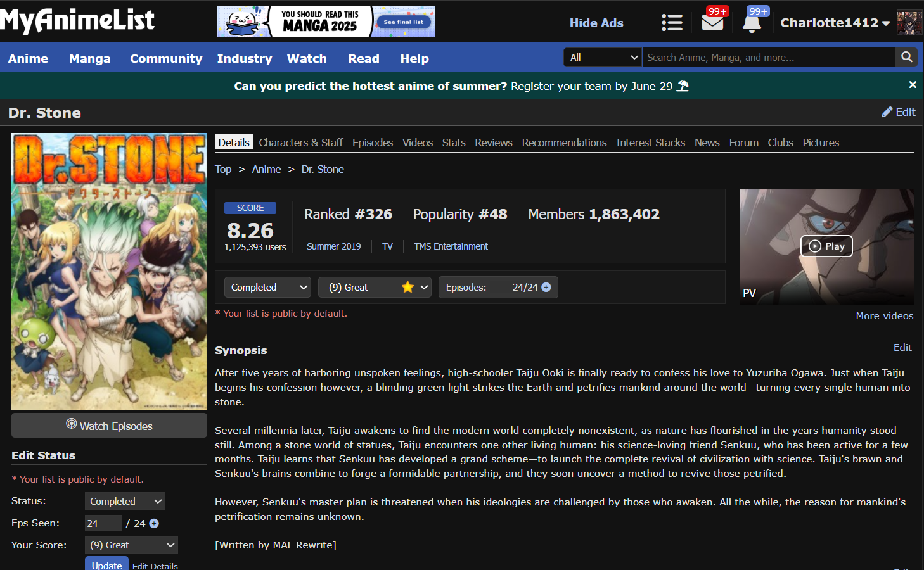Switch to the Stats tab

454,142
